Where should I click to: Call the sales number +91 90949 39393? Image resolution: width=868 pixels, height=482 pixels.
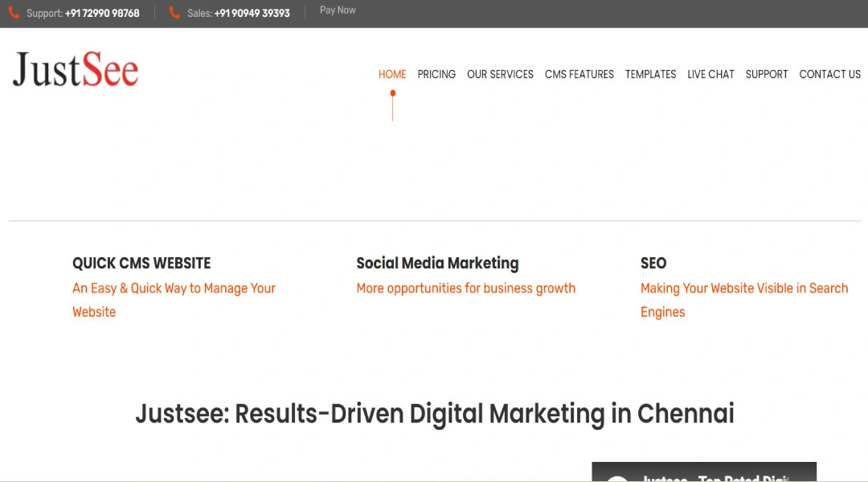coord(252,14)
